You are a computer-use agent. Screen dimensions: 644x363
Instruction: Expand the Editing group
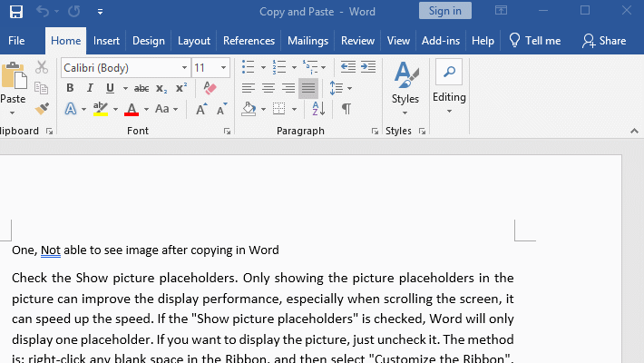[449, 87]
